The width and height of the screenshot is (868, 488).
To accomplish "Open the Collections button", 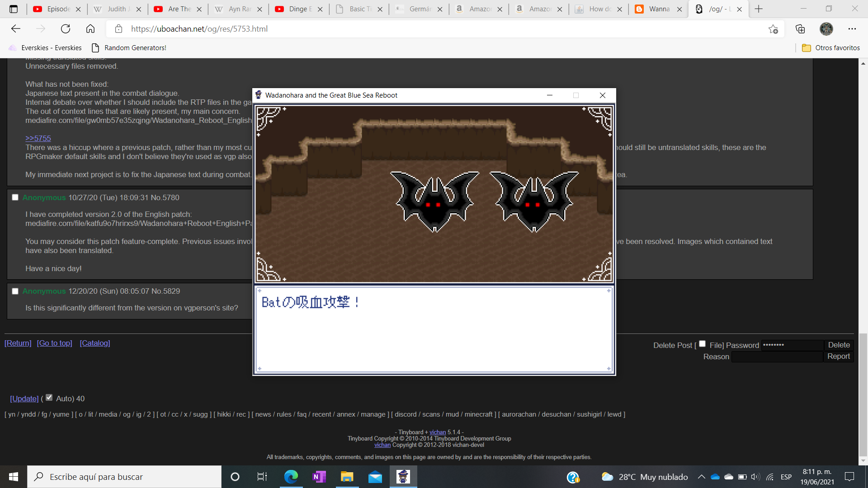I will (x=800, y=29).
